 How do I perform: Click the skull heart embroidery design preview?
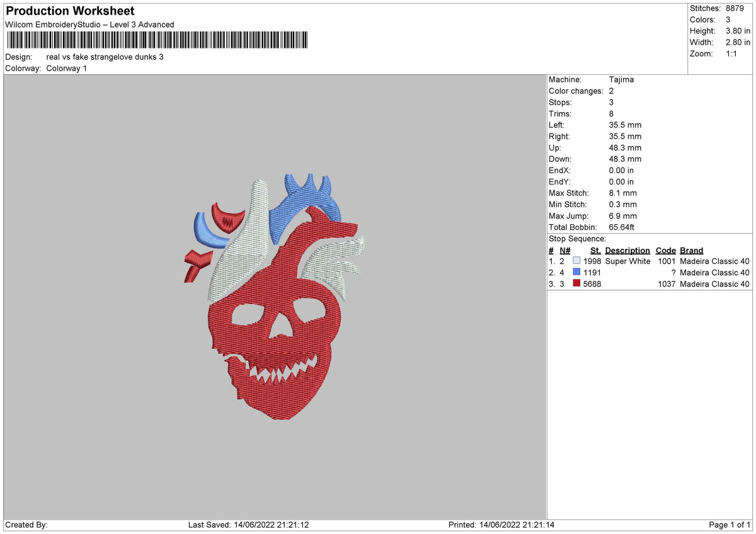(x=275, y=297)
